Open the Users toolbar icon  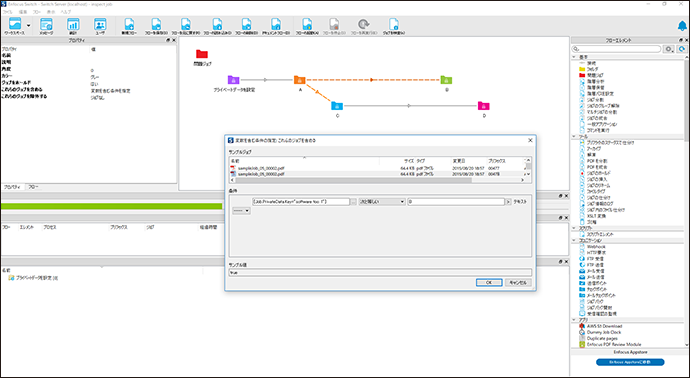point(100,26)
